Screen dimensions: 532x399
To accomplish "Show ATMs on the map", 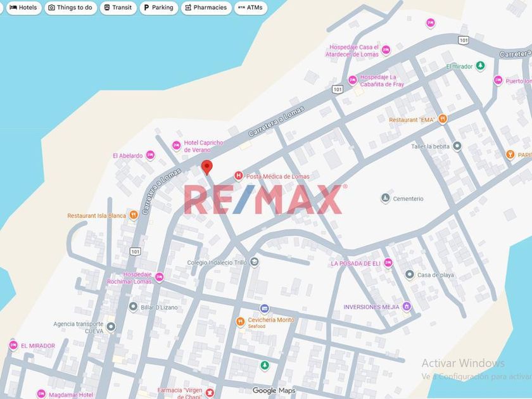I will (251, 8).
